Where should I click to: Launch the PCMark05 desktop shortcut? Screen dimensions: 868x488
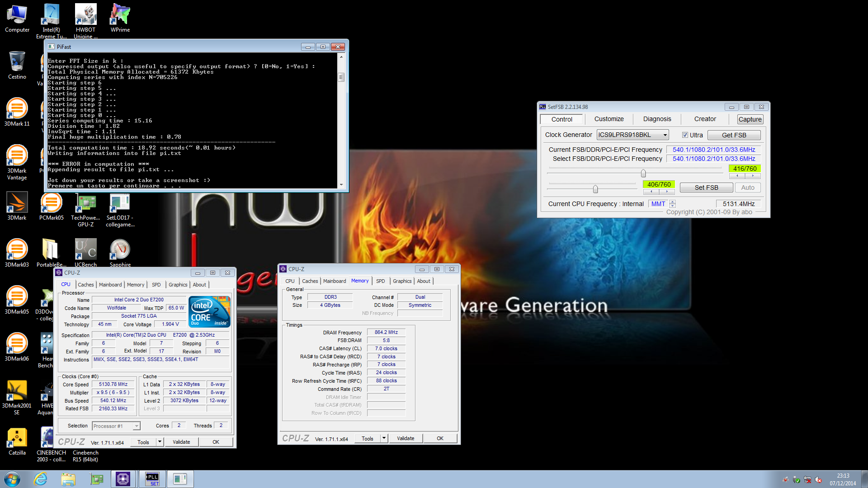(51, 206)
